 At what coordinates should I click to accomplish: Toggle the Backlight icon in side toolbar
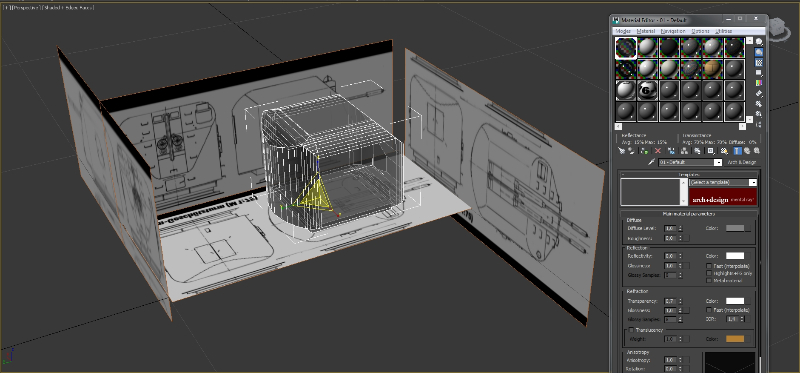point(759,52)
